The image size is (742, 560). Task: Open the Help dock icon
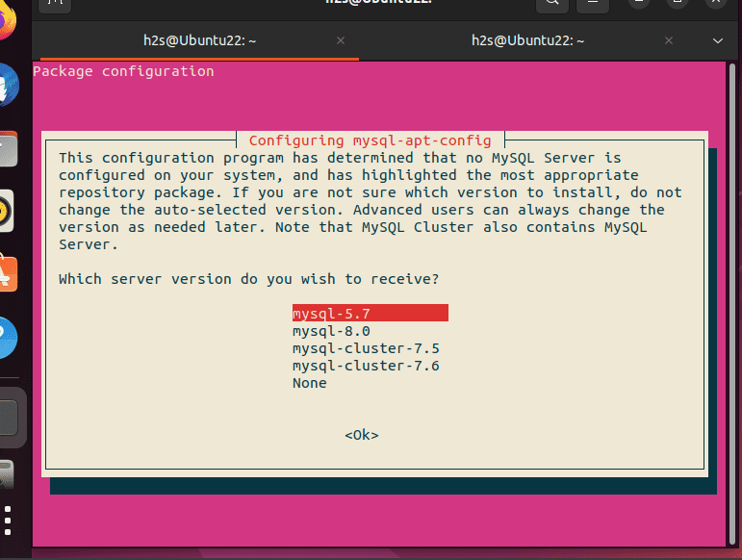[x=7, y=338]
